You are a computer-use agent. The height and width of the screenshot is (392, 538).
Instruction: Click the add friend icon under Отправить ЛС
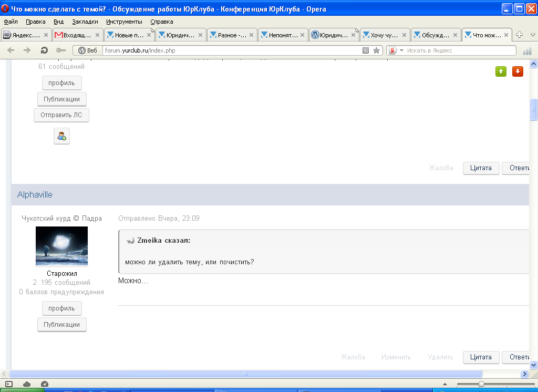pos(61,136)
